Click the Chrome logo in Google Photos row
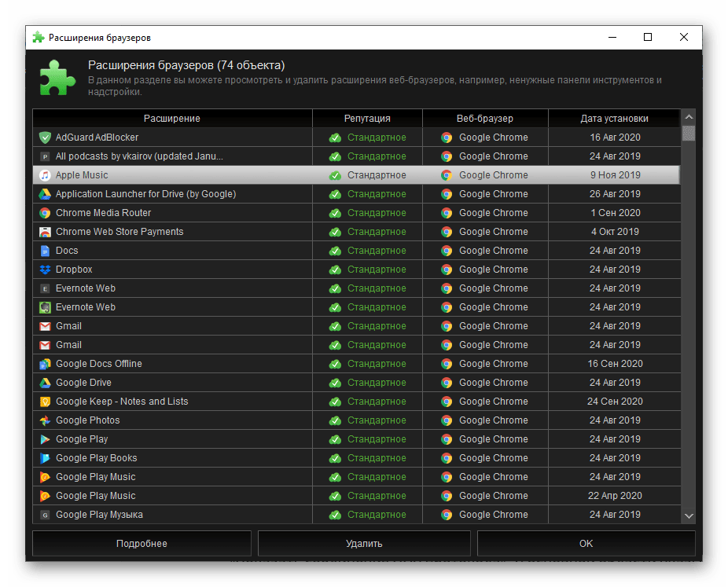Viewport: 728px width, 587px height. point(447,420)
